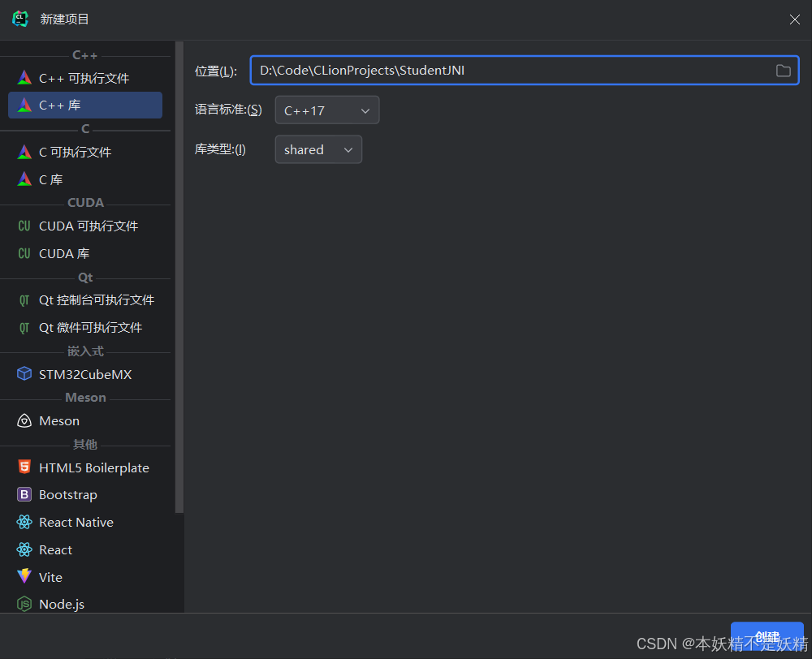Choose HTML5 Boilerplate template
Screen dimensions: 812x659
85,467
